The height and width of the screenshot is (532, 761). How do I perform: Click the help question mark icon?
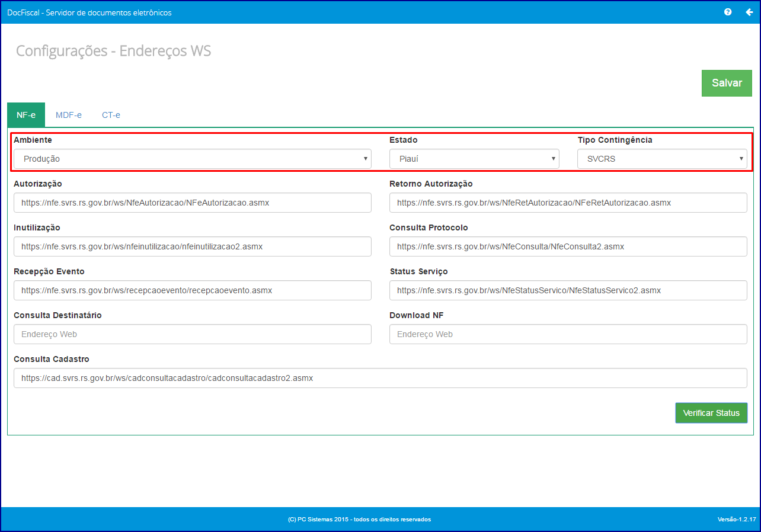pos(728,12)
